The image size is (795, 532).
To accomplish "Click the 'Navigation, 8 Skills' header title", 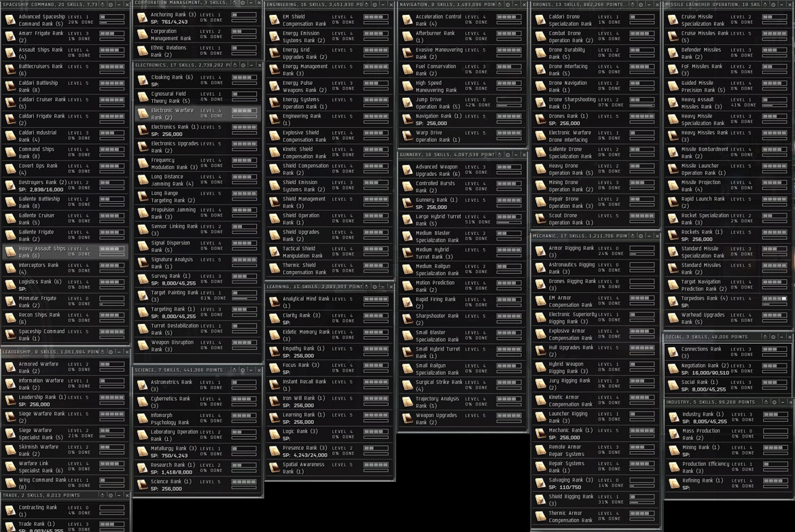I will [x=448, y=4].
